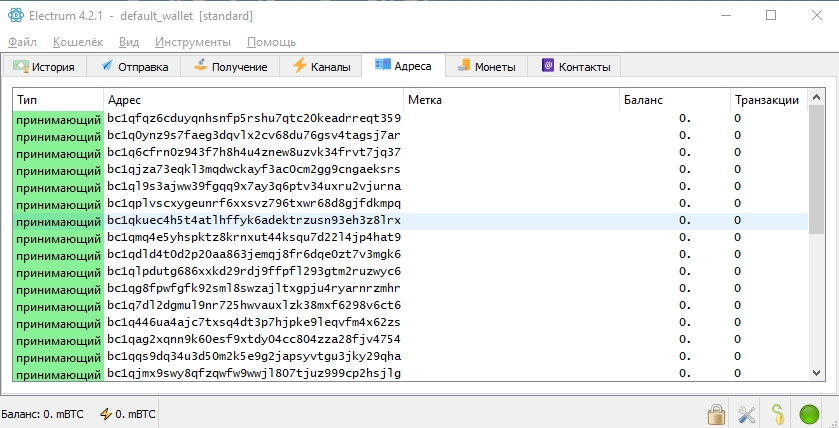Click the принимающий cell in the highlighted row
The image size is (839, 428).
coord(58,221)
